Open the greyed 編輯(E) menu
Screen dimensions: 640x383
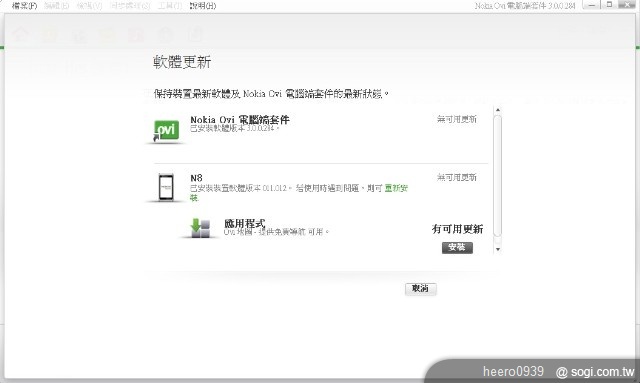pos(56,6)
